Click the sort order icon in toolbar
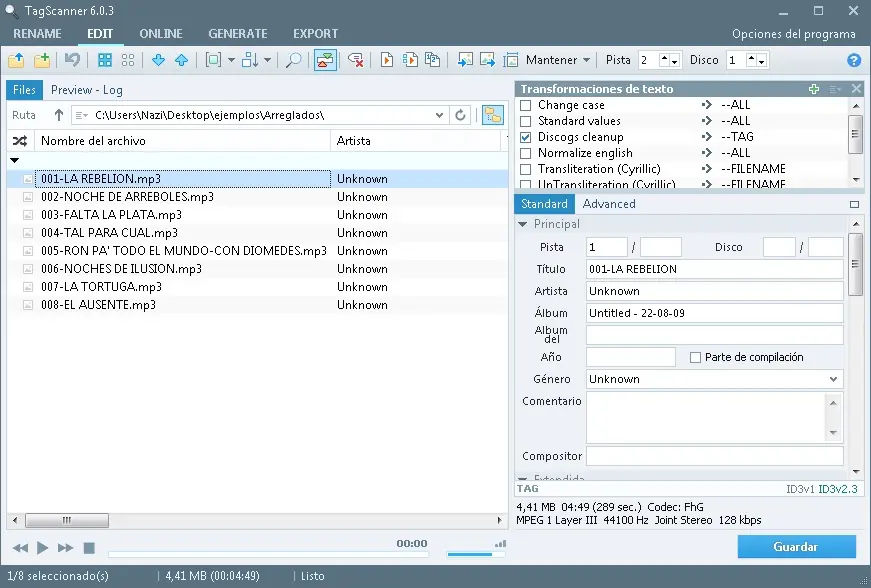Viewport: 871px width, 588px height. tap(250, 60)
